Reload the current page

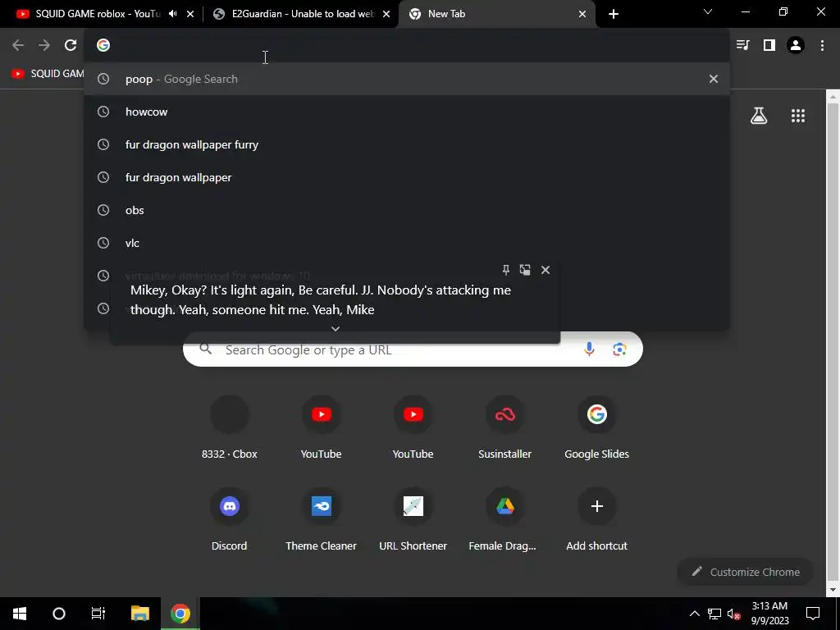tap(71, 45)
